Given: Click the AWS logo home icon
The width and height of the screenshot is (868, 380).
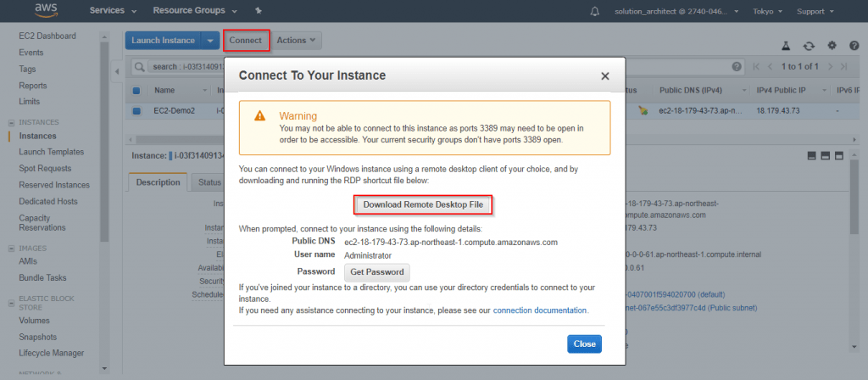Looking at the screenshot, I should click(x=47, y=10).
